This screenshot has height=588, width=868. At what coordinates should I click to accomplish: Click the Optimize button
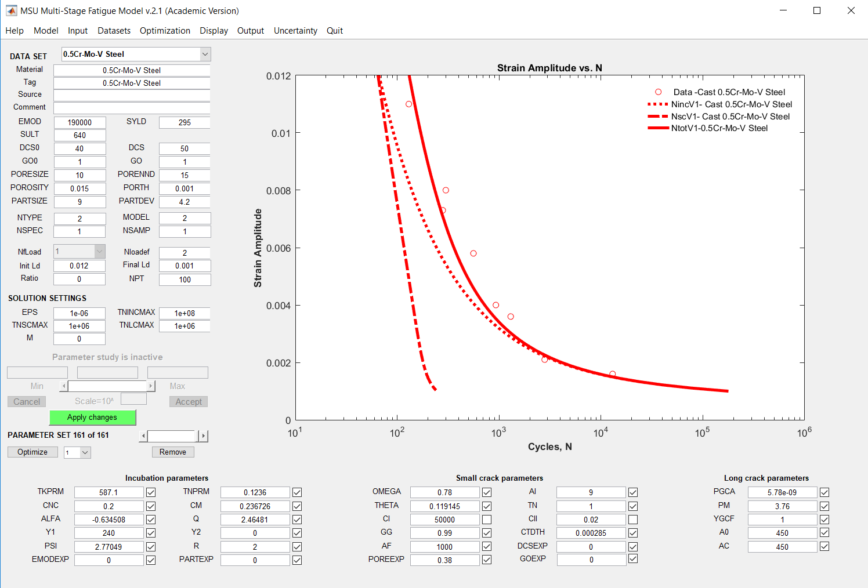coord(32,452)
